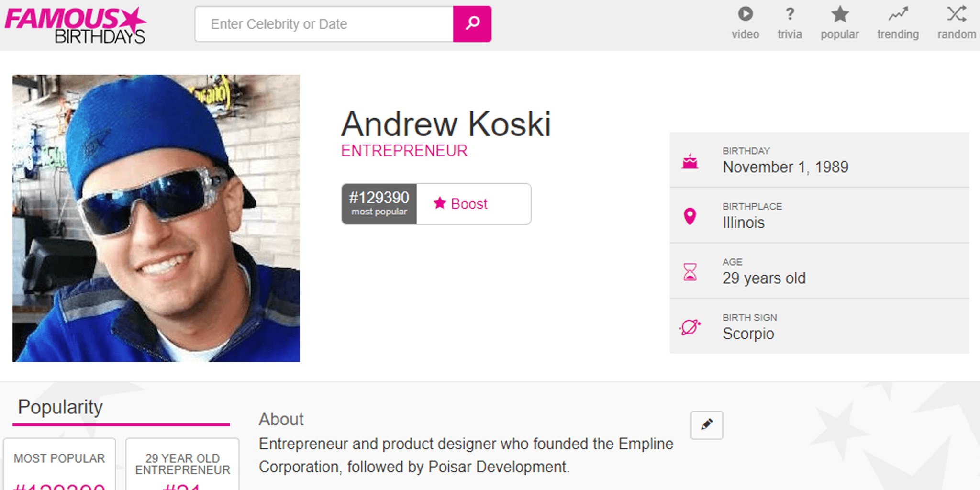Open the trending chart icon

[x=898, y=14]
